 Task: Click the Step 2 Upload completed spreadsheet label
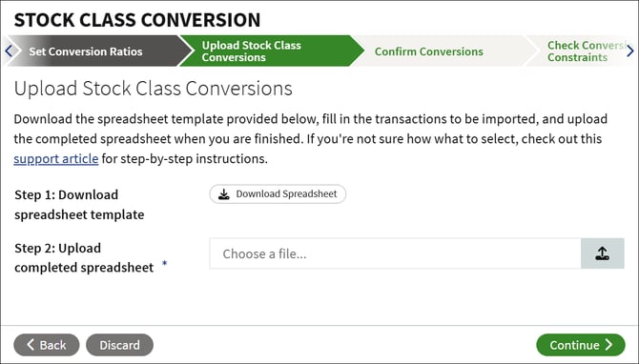tap(84, 257)
